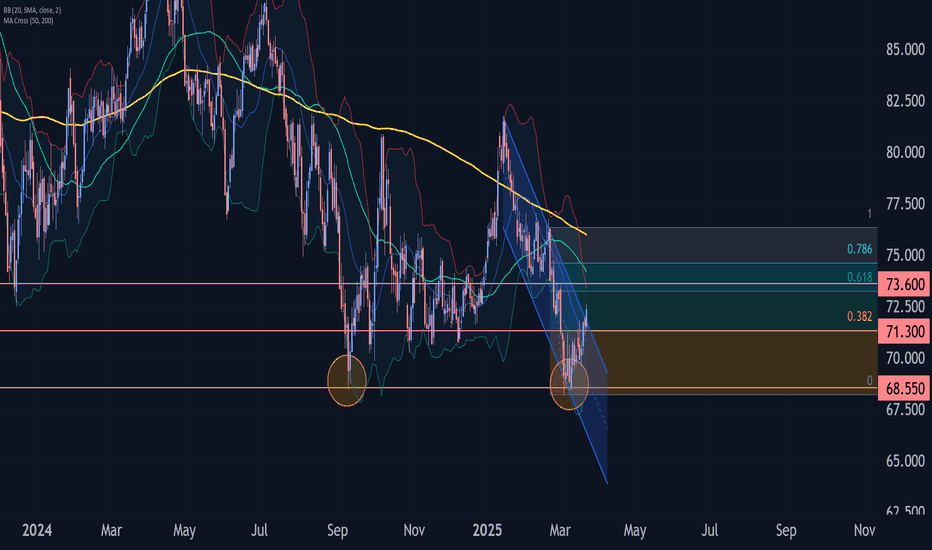Click the 0.382 Fibonacci level label
Screen dimensions: 932x550
click(x=859, y=316)
